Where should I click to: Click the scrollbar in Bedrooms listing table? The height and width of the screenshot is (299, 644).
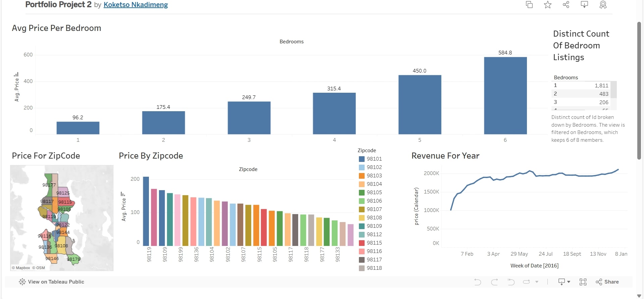[613, 89]
